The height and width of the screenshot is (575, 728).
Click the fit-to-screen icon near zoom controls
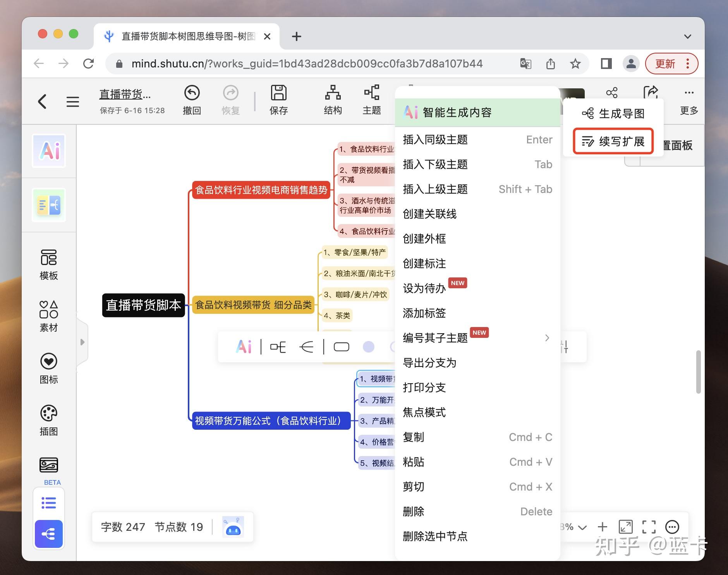coord(626,527)
